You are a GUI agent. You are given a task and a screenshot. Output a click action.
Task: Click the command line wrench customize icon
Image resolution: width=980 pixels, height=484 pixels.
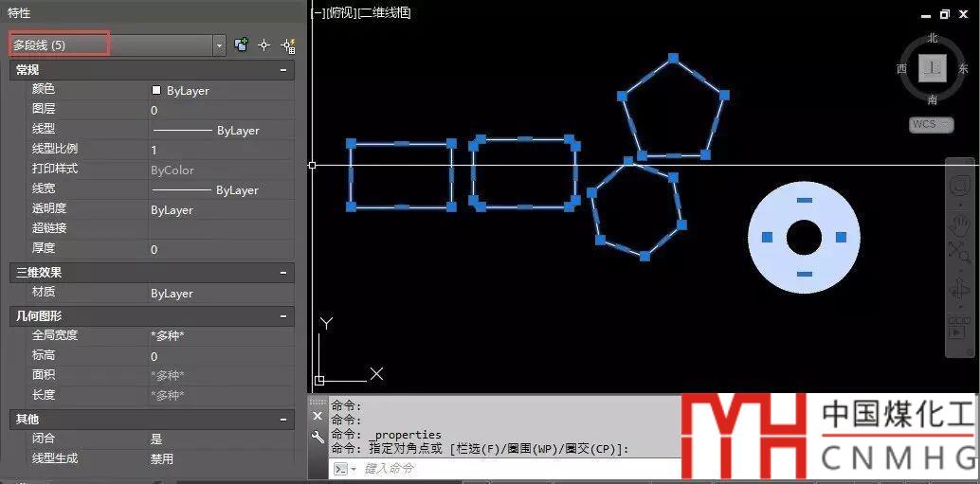click(318, 437)
